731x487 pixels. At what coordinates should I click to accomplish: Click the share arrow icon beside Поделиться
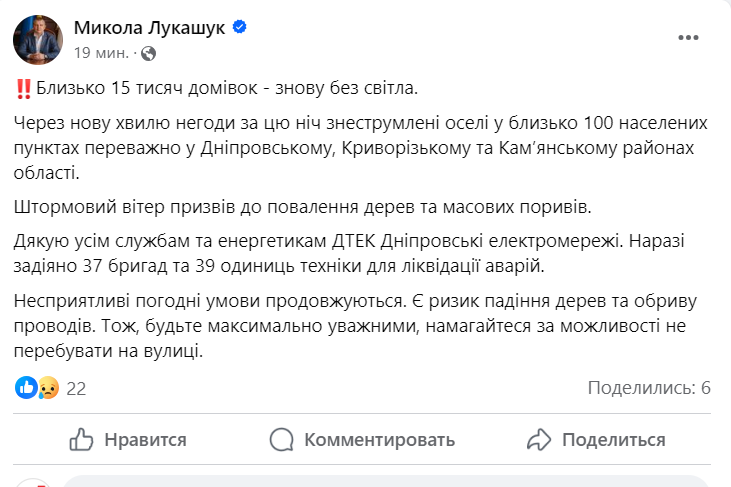coord(539,439)
